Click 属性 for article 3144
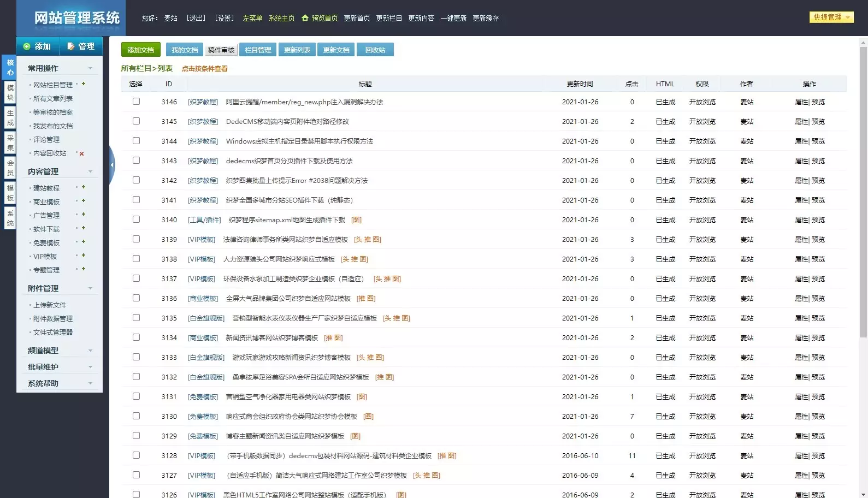Image resolution: width=868 pixels, height=498 pixels. [x=801, y=141]
